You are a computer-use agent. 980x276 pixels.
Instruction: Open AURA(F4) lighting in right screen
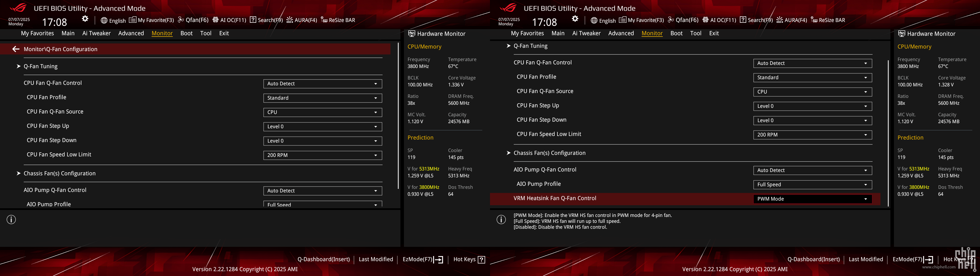[x=792, y=20]
